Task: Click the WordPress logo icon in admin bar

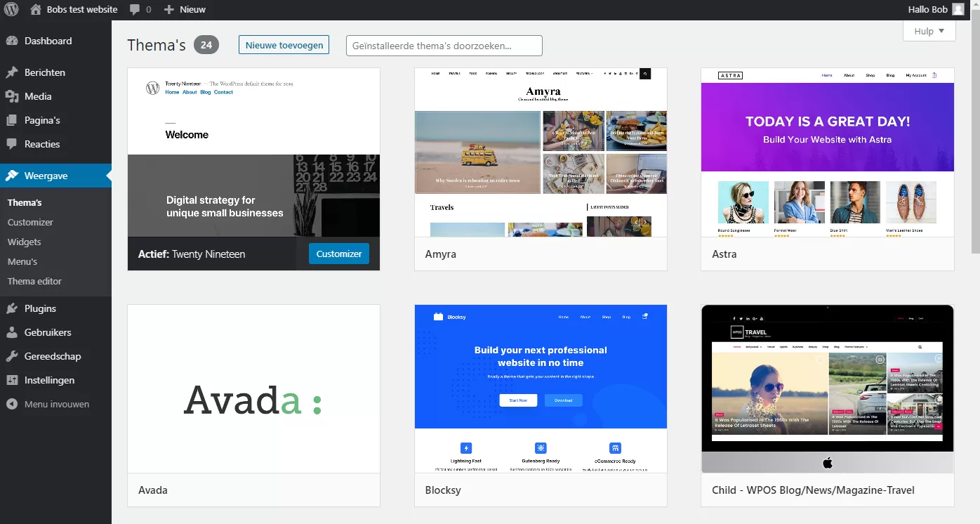Action: point(11,10)
